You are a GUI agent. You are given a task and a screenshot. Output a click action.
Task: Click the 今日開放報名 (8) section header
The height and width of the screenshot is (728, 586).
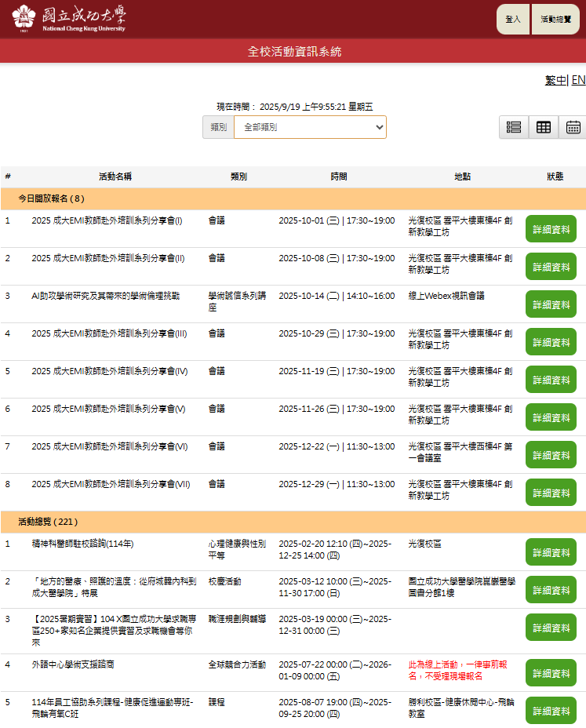tap(51, 198)
